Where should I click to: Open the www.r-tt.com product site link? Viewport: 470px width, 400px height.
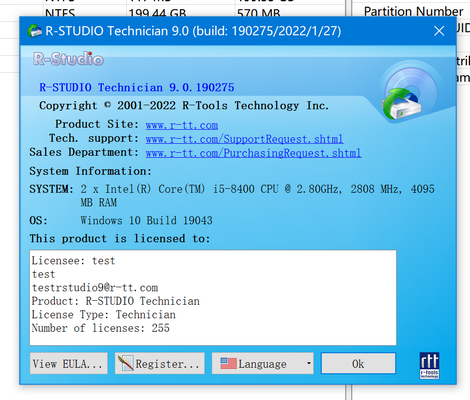coord(182,125)
